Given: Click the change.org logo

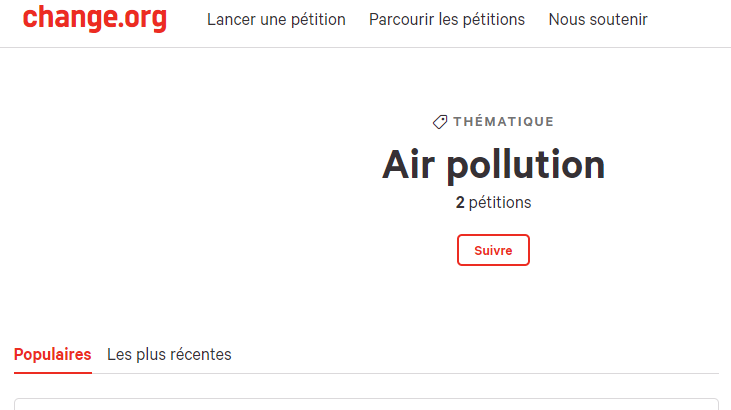Looking at the screenshot, I should click(x=94, y=19).
